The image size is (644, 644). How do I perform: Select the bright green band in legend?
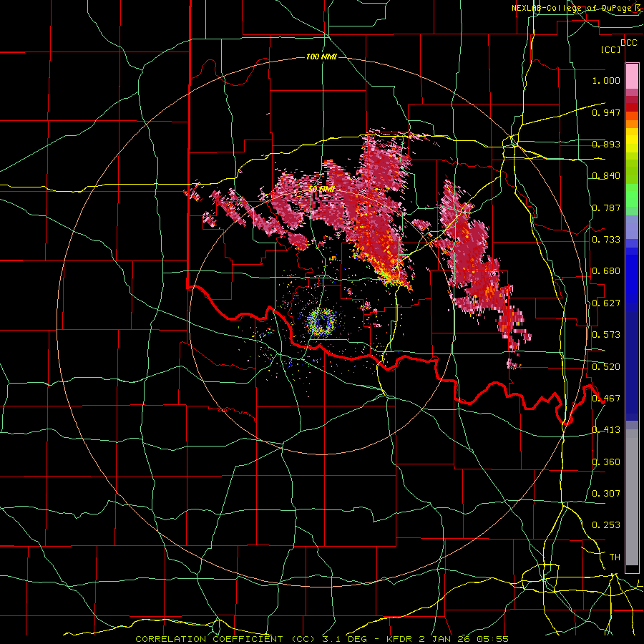click(x=632, y=195)
